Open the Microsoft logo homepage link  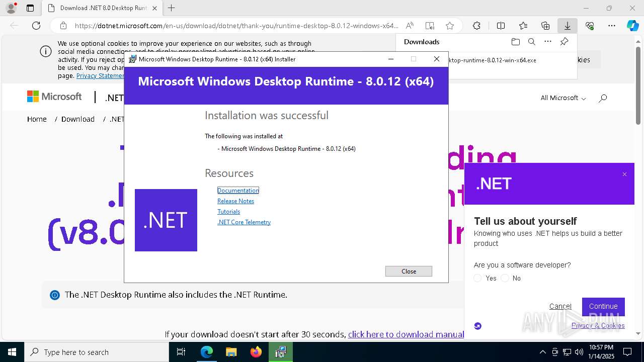pos(54,97)
